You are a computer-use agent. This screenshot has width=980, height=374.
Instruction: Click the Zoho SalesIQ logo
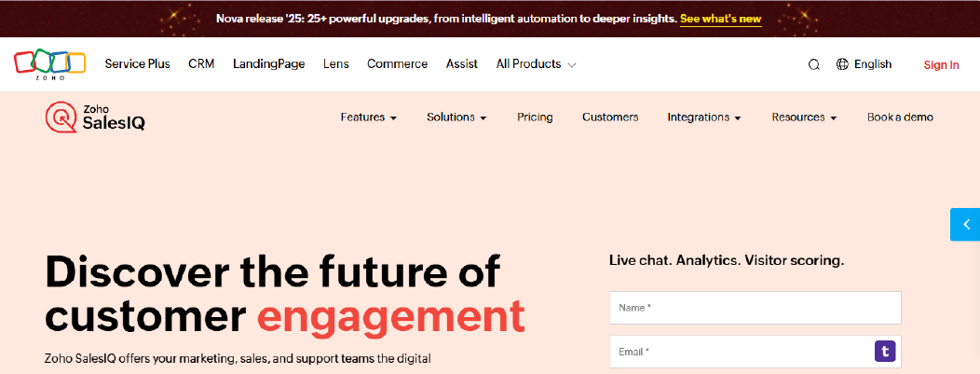coord(96,117)
